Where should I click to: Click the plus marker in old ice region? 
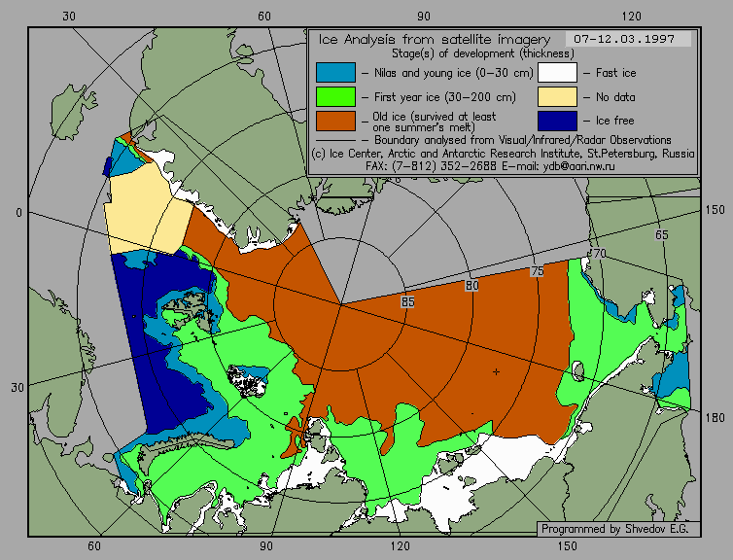(x=496, y=372)
